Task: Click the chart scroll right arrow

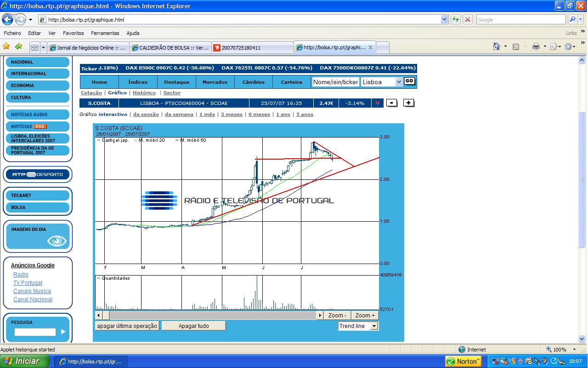Action: 320,316
